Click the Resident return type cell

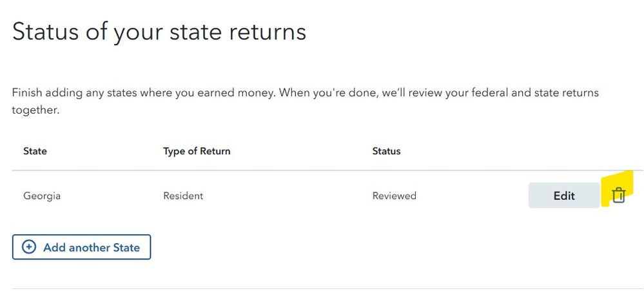[x=183, y=196]
